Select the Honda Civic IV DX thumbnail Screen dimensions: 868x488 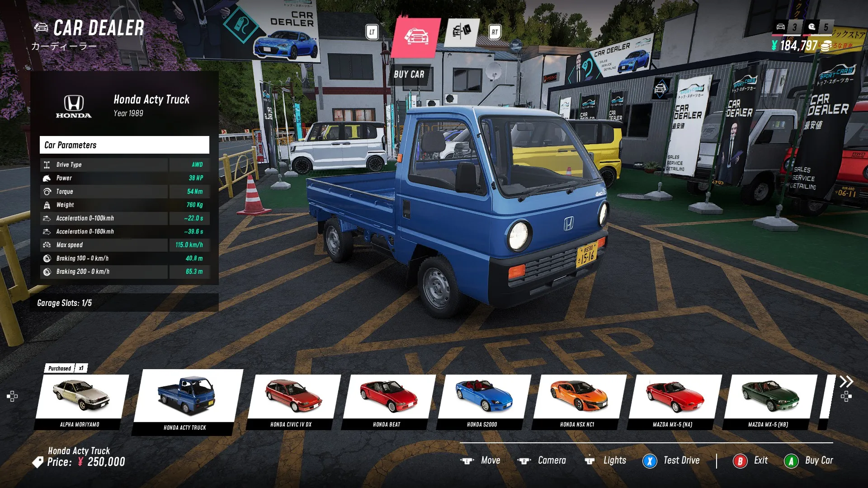(293, 402)
